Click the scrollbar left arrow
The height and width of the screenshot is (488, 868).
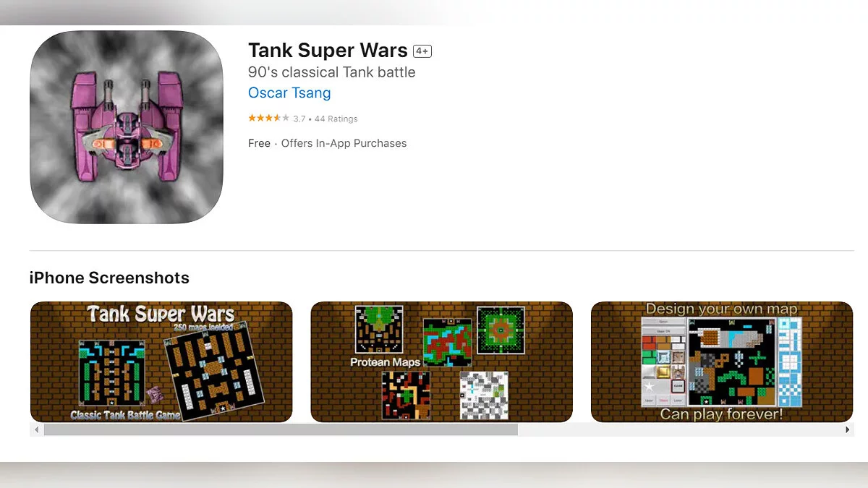coord(36,429)
